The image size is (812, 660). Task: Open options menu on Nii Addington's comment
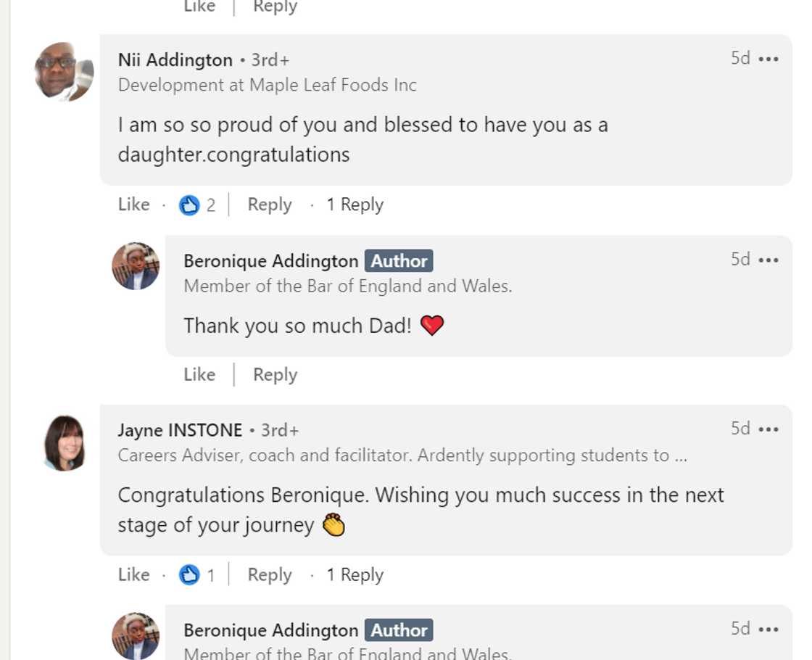(x=768, y=58)
